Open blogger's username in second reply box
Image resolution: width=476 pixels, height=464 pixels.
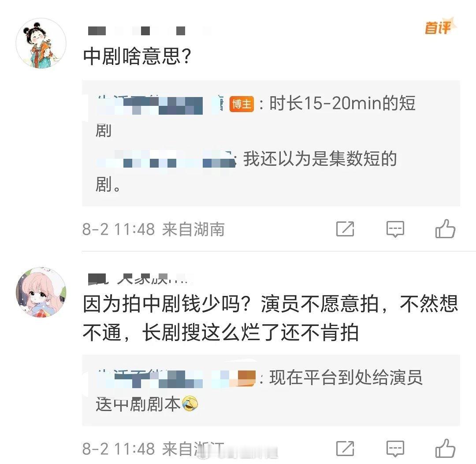click(x=176, y=378)
